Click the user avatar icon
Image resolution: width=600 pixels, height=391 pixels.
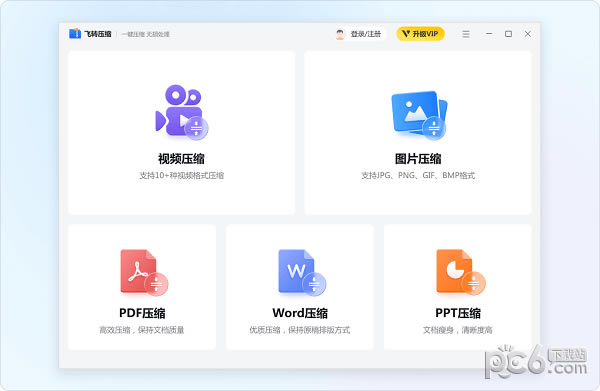tap(340, 34)
